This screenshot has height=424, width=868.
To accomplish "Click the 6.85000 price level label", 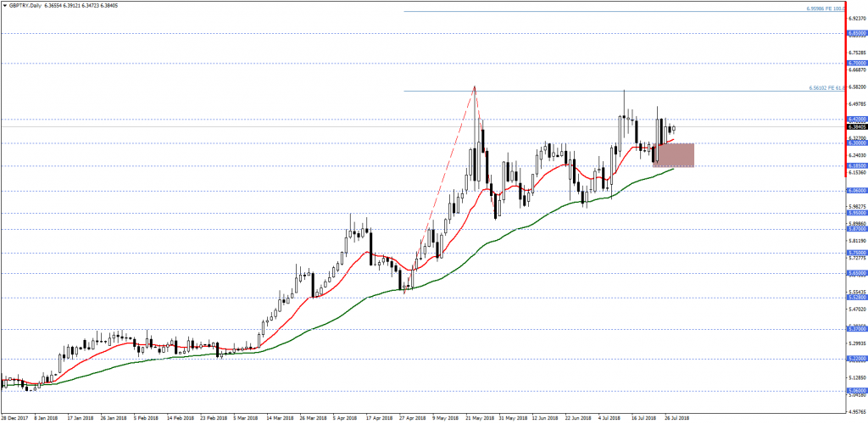I will click(856, 34).
